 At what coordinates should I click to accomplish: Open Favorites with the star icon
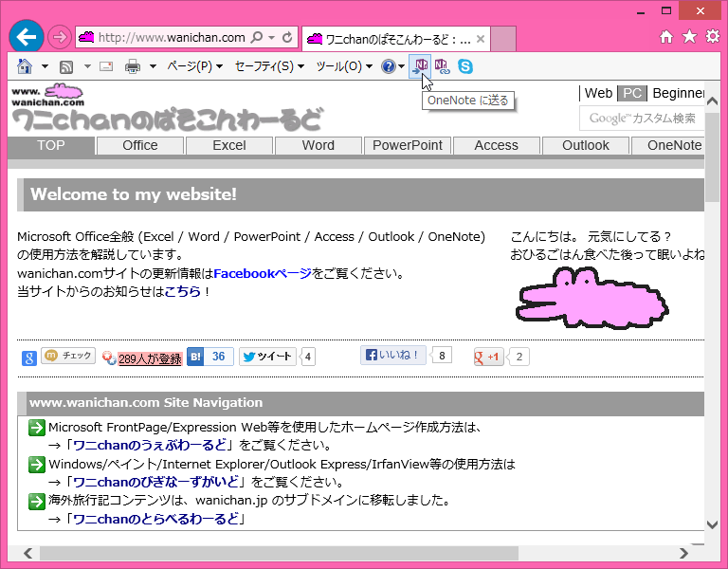coord(689,37)
